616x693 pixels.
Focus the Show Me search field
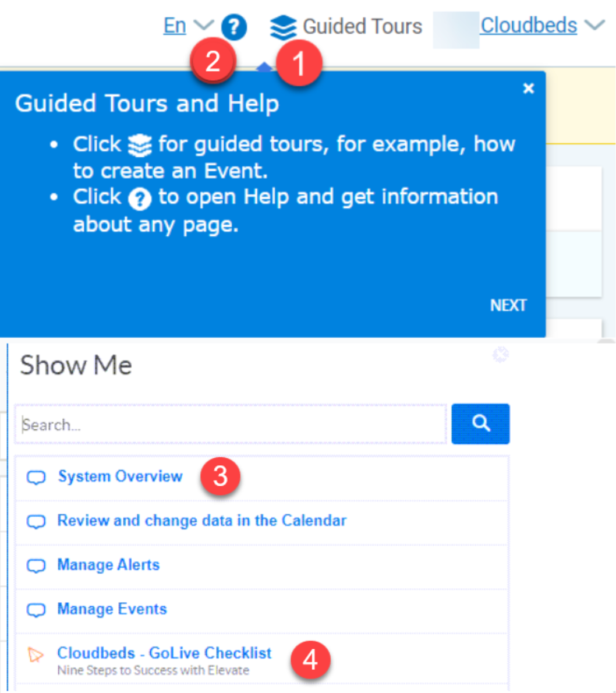pyautogui.click(x=231, y=425)
